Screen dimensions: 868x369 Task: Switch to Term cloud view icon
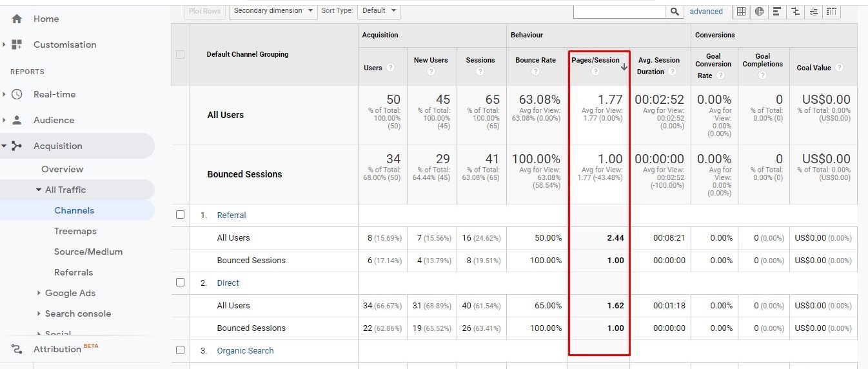pyautogui.click(x=813, y=11)
